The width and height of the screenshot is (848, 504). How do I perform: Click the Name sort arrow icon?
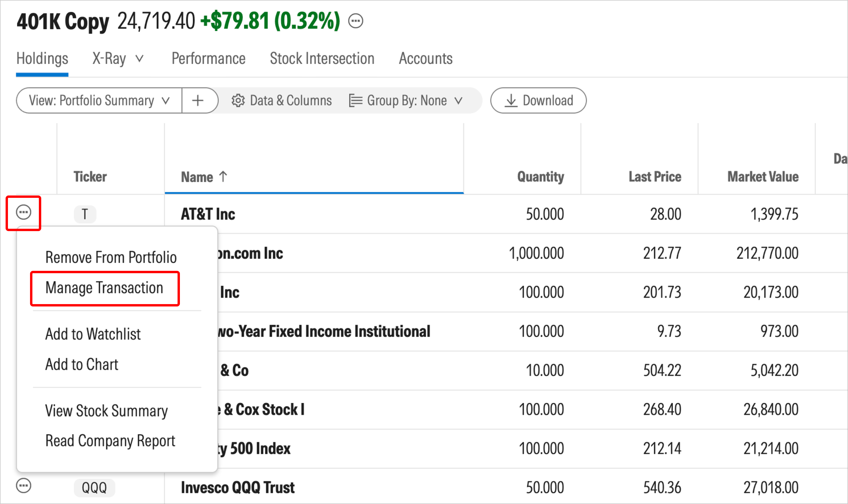click(223, 176)
